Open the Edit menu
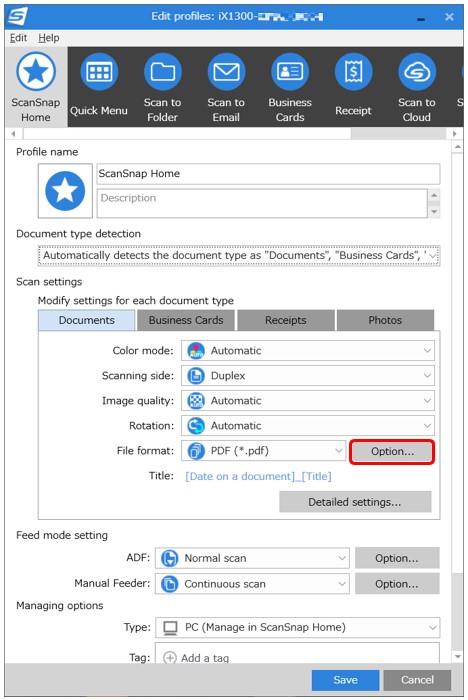 point(18,38)
